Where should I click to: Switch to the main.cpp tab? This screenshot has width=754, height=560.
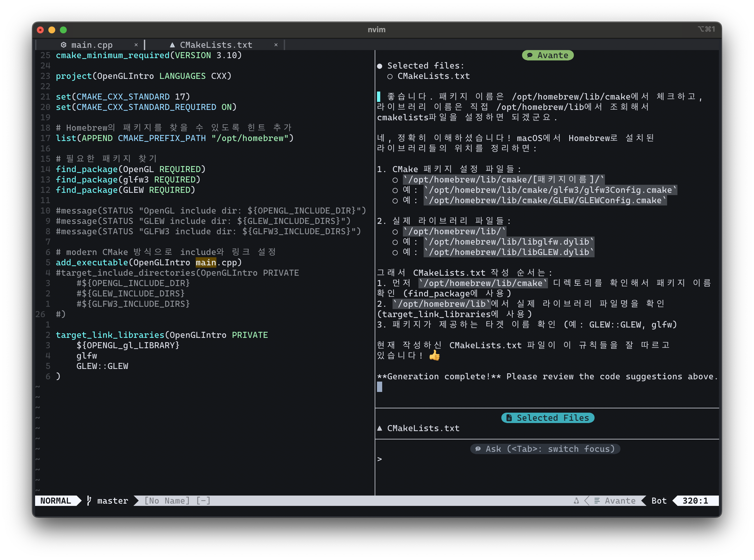click(92, 45)
